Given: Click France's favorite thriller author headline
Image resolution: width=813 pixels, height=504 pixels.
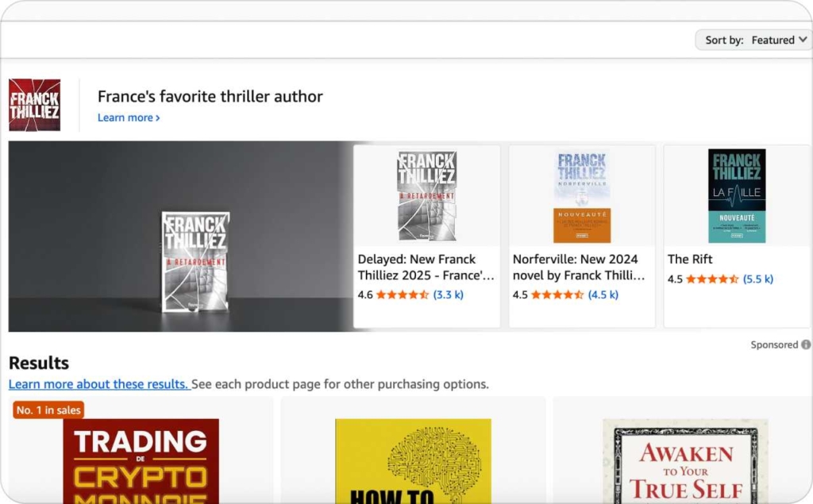Looking at the screenshot, I should pyautogui.click(x=210, y=97).
